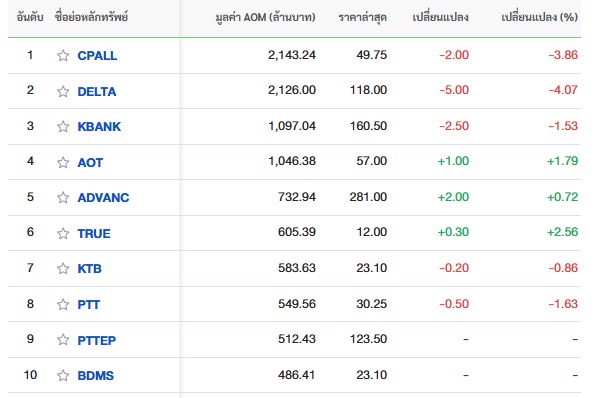602x398 pixels.
Task: Open the BDMS stock link
Action: pos(96,375)
